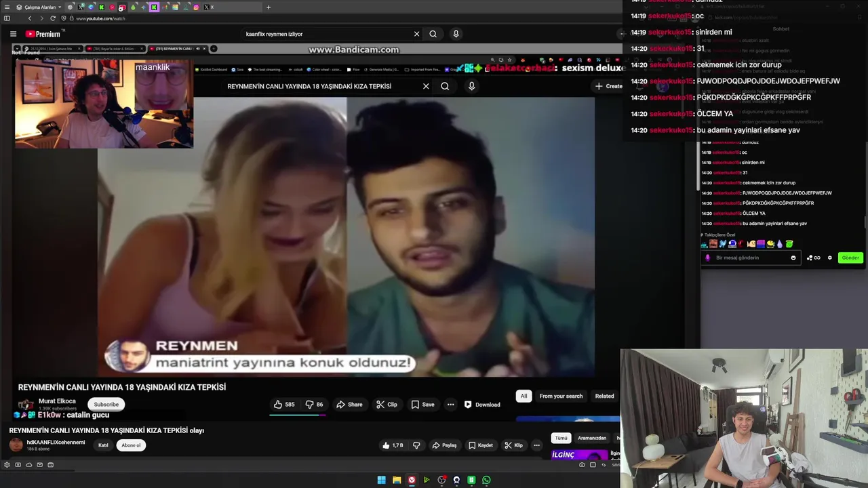Viewport: 868px width, 488px height.
Task: Dislike the hdKAANFLIXcehennemi video
Action: click(x=416, y=445)
